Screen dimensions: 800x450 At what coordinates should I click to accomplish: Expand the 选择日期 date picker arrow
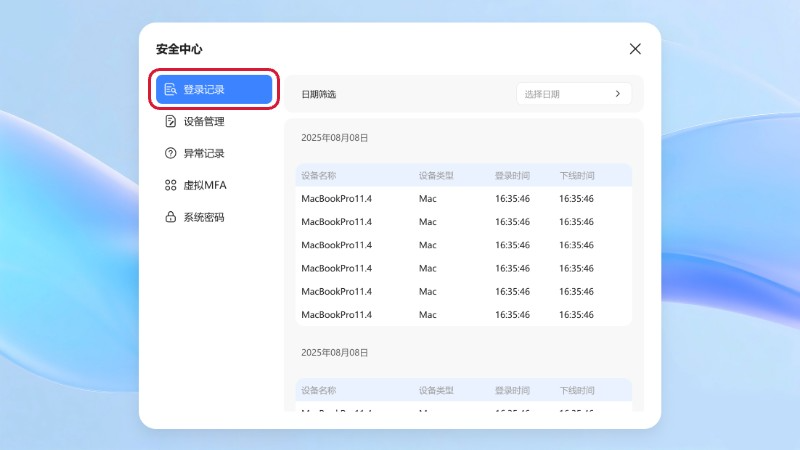pyautogui.click(x=618, y=94)
